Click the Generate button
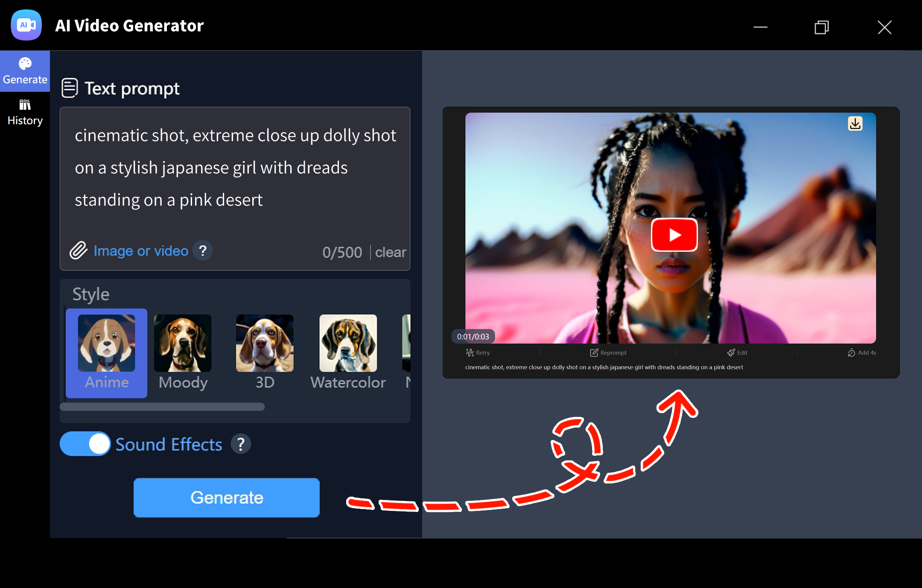 226,497
